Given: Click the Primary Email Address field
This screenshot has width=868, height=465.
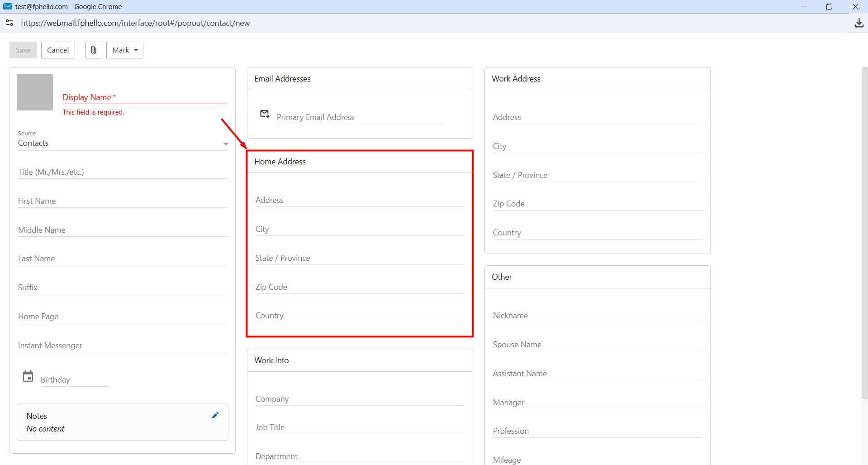Looking at the screenshot, I should (360, 117).
